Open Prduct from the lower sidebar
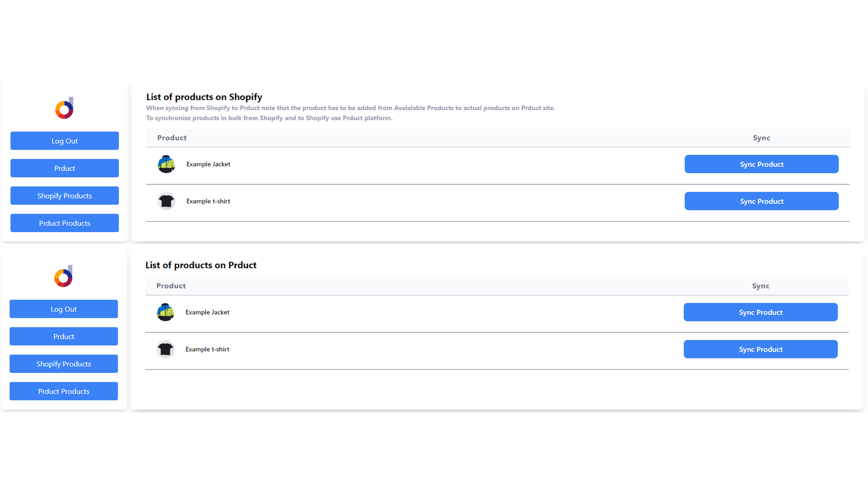The width and height of the screenshot is (868, 488). pyautogui.click(x=63, y=336)
